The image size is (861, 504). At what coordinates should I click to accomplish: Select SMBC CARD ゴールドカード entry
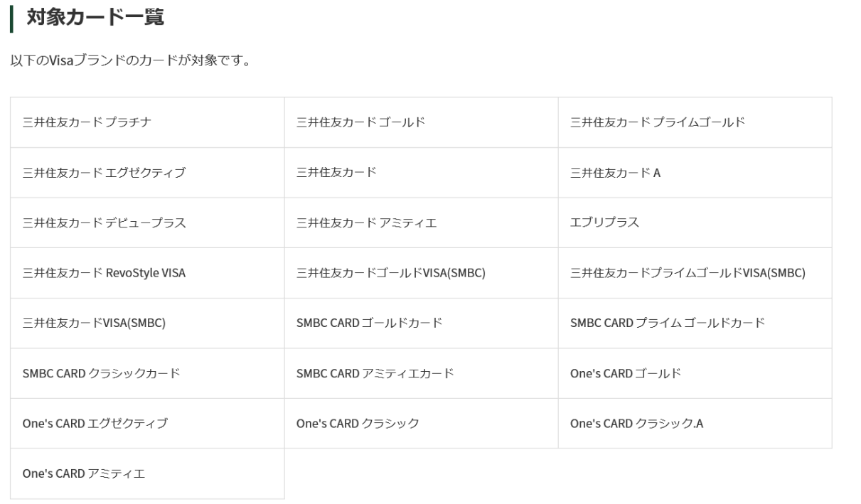pyautogui.click(x=422, y=323)
